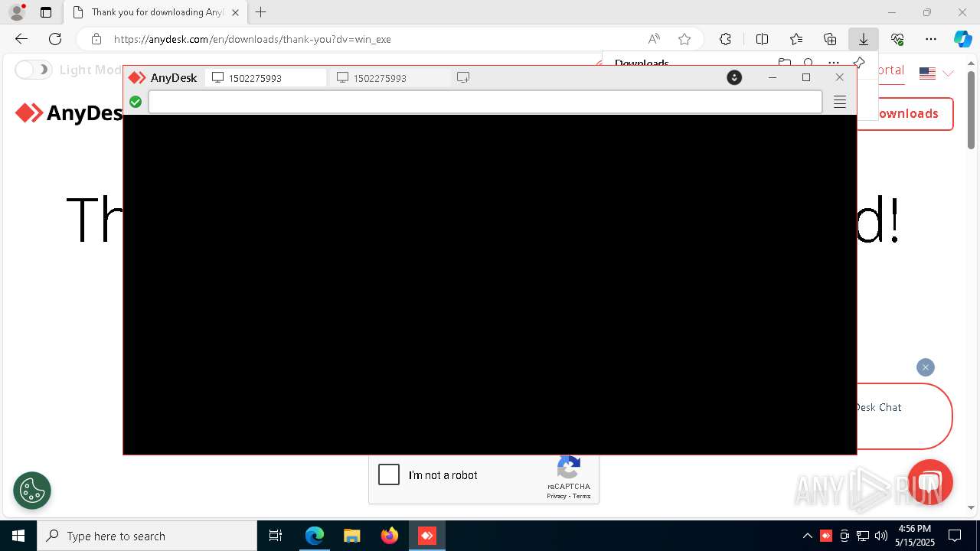Click the Downloads button on AnyDesk website

[x=905, y=113]
